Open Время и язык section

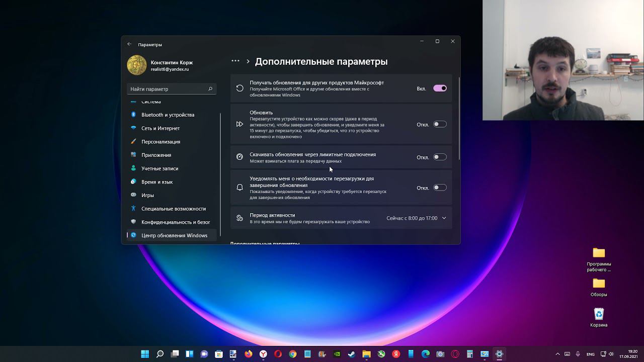172,182
